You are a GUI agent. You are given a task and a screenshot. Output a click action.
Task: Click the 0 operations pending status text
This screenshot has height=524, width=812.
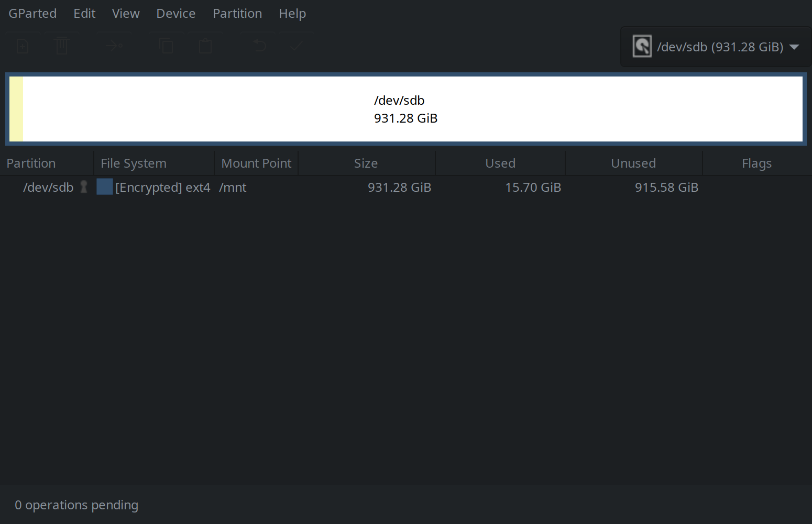pyautogui.click(x=76, y=505)
